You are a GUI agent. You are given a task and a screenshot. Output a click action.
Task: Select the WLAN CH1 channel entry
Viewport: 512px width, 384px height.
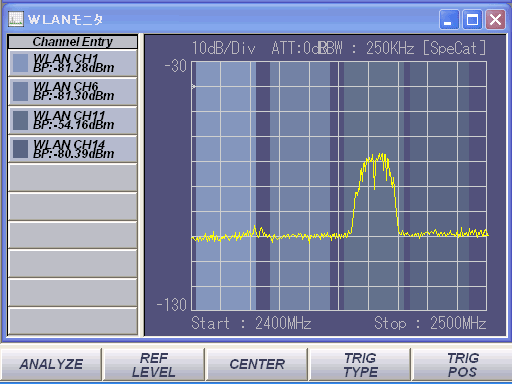73,63
